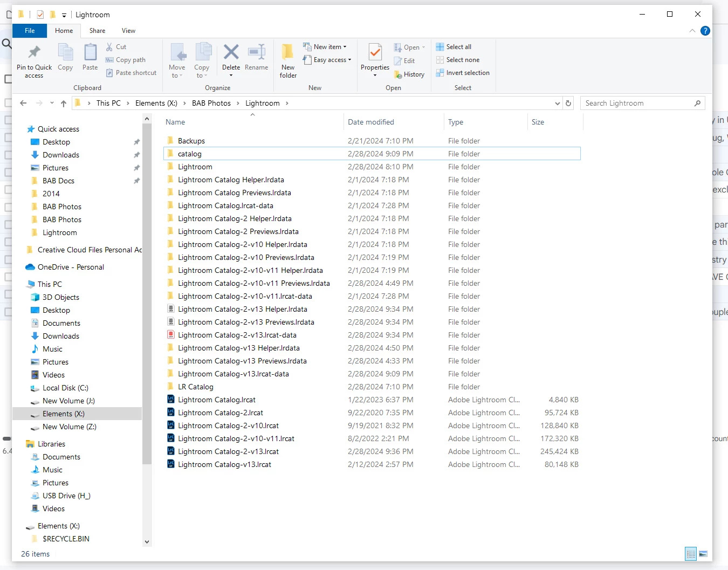Select Local Disk (C:) drive

(x=65, y=388)
